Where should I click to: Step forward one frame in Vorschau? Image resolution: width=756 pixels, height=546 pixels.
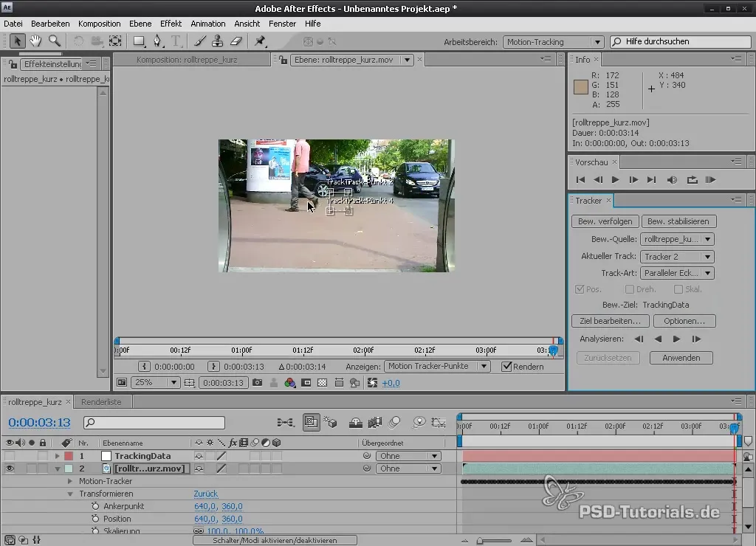click(x=633, y=180)
